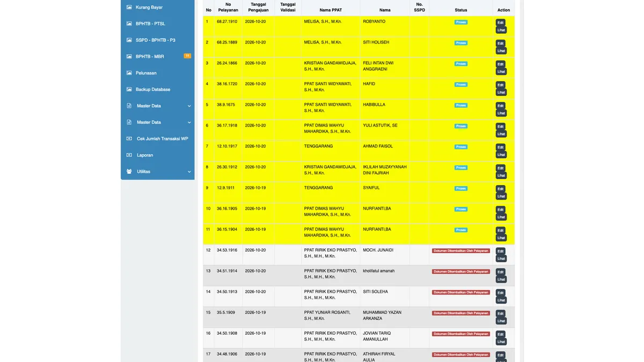Click the money icon beside Cek Jumlah Transaksi WP
Screen dimensions: 644x362
tap(129, 138)
